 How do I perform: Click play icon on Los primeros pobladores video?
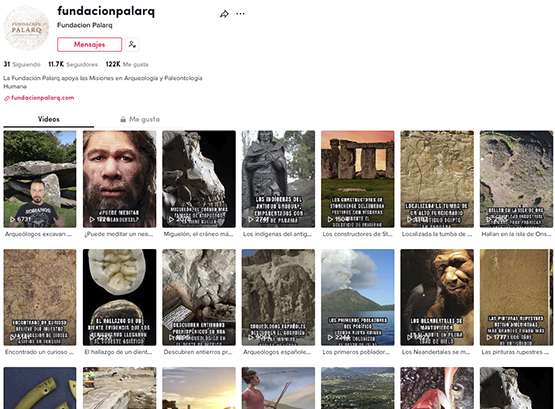pos(330,338)
